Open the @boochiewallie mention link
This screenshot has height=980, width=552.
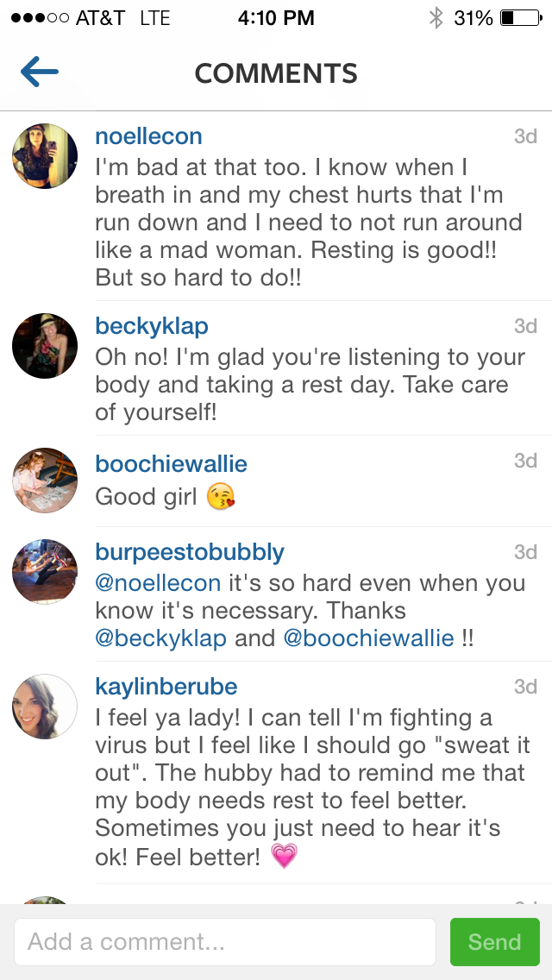click(368, 638)
